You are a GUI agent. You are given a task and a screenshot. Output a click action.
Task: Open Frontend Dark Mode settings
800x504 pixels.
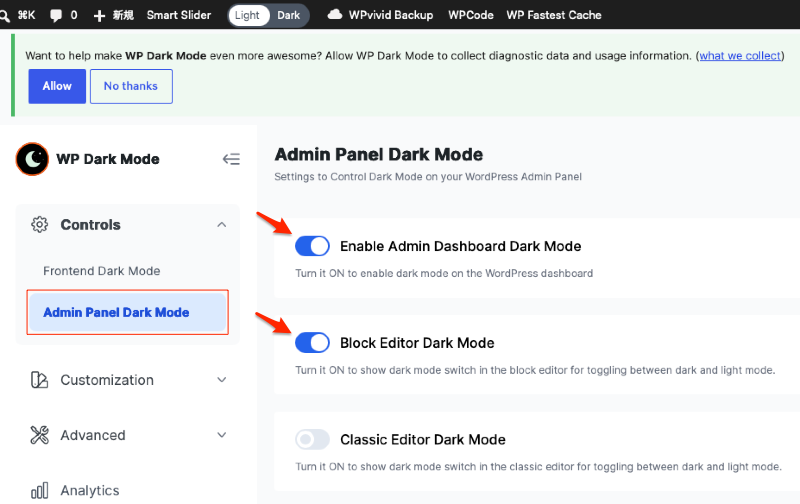[102, 271]
